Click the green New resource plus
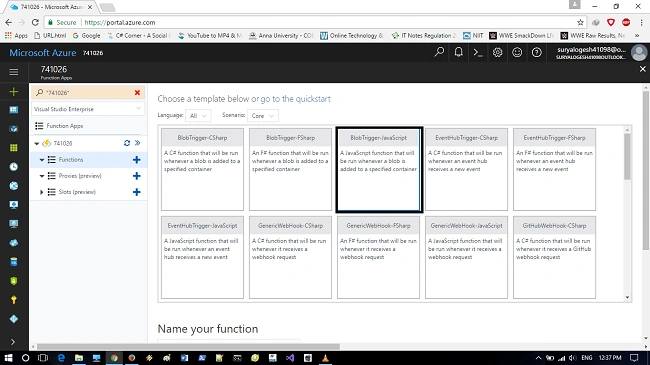This screenshot has width=650, height=365. coord(14,92)
